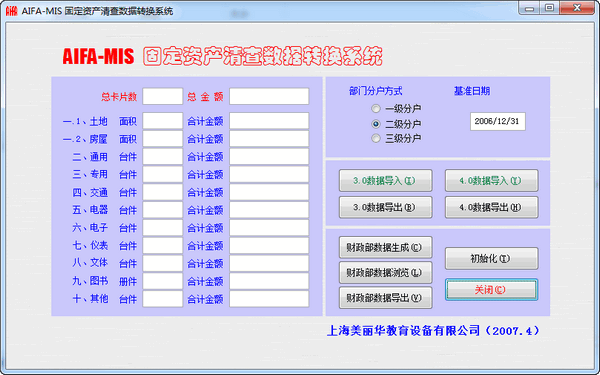Click the 土地 面积 input field
Image resolution: width=600 pixels, height=375 pixels.
(x=163, y=121)
